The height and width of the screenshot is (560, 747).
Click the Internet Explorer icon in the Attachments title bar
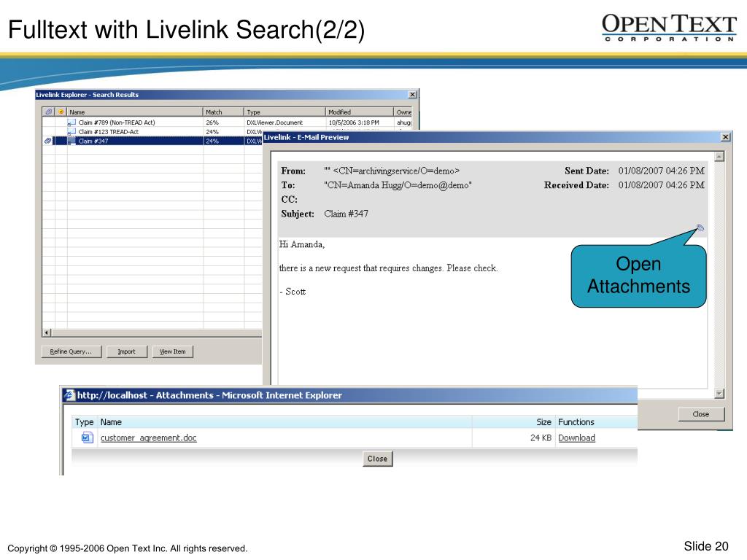coord(70,394)
